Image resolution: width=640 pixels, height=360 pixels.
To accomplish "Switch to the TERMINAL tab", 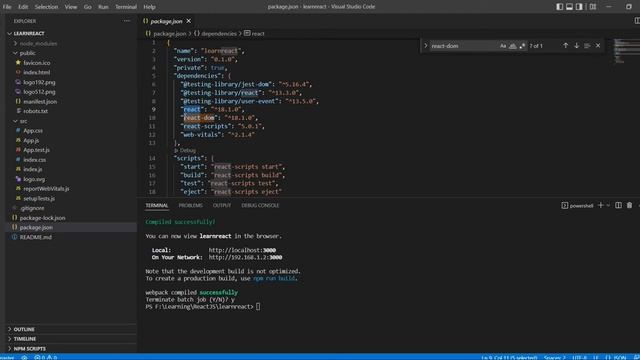I will [157, 205].
